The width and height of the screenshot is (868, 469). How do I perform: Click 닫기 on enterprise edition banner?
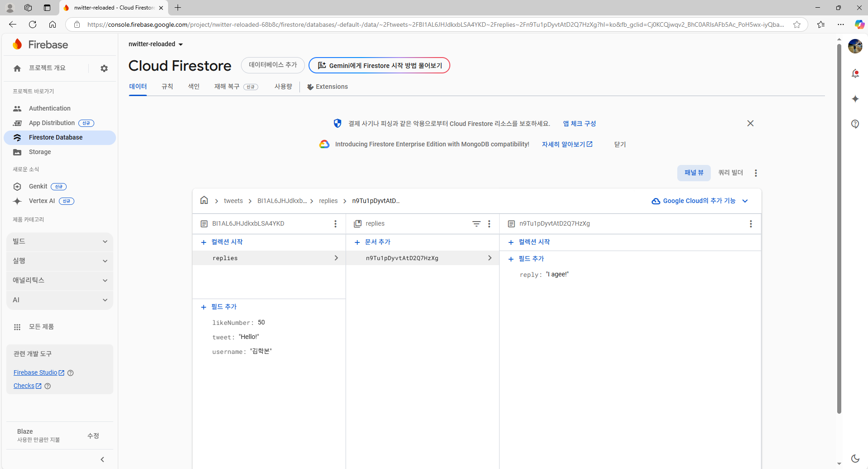click(x=620, y=144)
